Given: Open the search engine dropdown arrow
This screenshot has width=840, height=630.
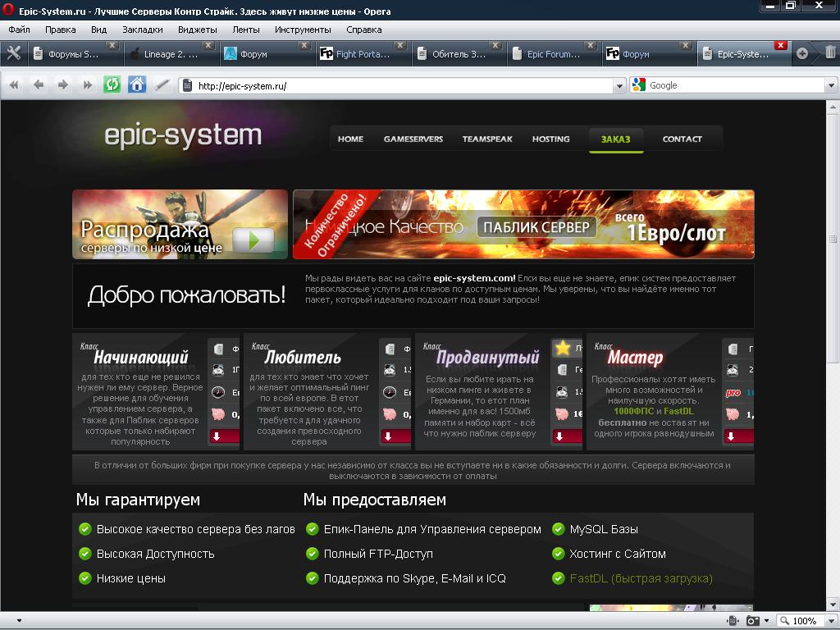Looking at the screenshot, I should (x=831, y=85).
